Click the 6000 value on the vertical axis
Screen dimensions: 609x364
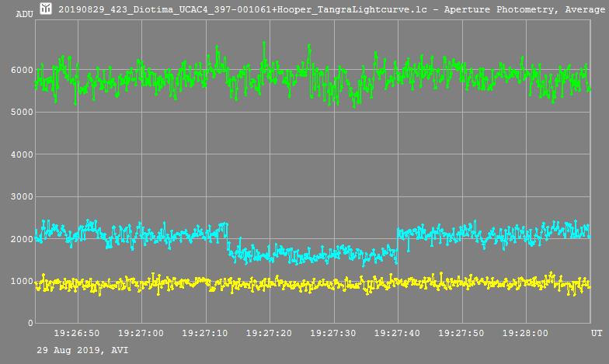pos(22,70)
